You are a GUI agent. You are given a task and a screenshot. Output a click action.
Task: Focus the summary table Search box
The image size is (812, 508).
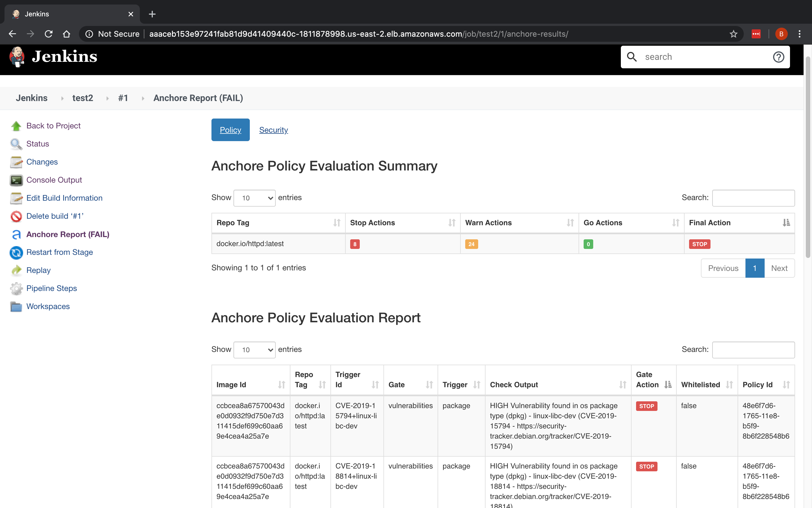pos(753,198)
